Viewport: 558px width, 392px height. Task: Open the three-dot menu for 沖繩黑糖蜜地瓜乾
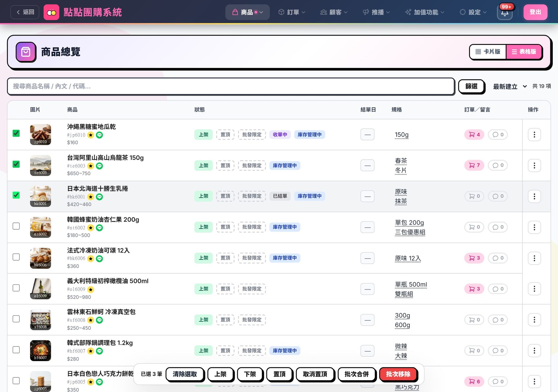pos(534,134)
